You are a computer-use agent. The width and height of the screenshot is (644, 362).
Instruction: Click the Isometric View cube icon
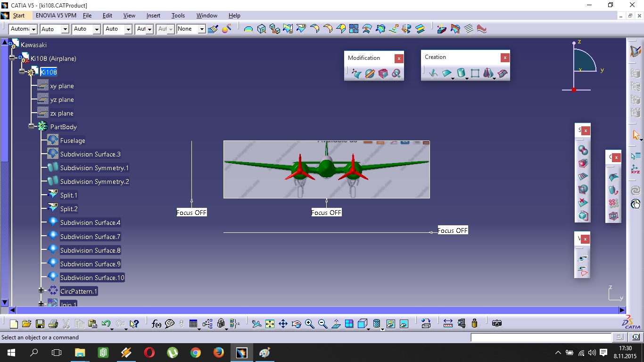362,324
